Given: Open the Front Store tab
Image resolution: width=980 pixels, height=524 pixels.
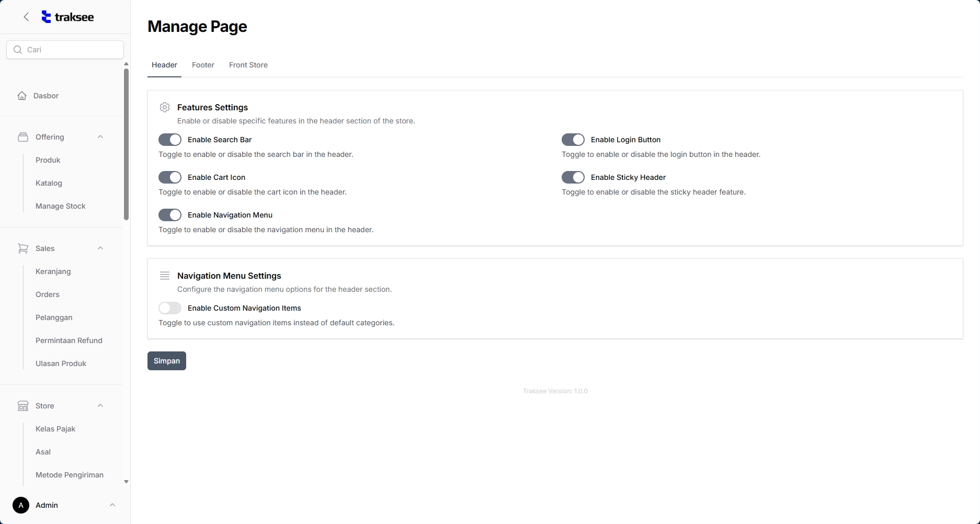Looking at the screenshot, I should click(248, 65).
